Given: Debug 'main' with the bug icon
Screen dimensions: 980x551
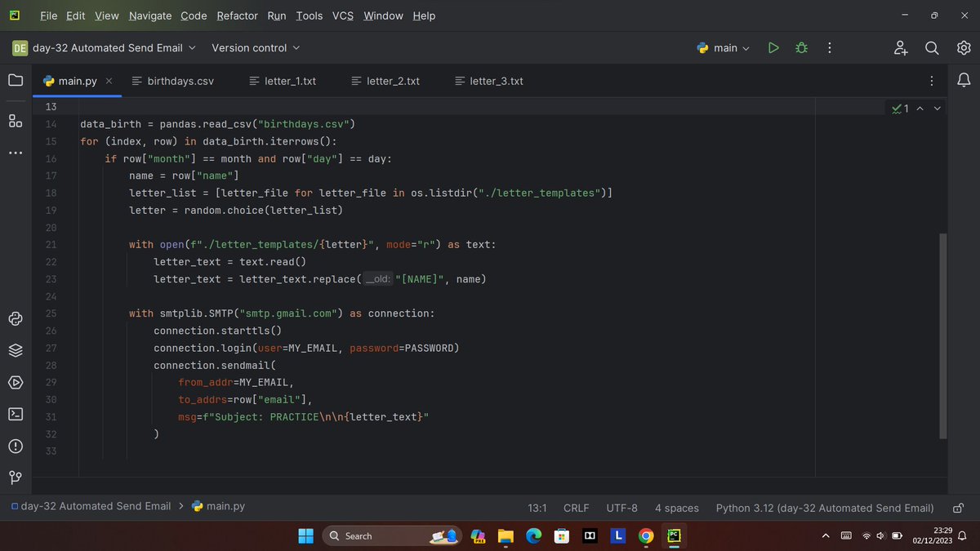Looking at the screenshot, I should click(x=801, y=48).
